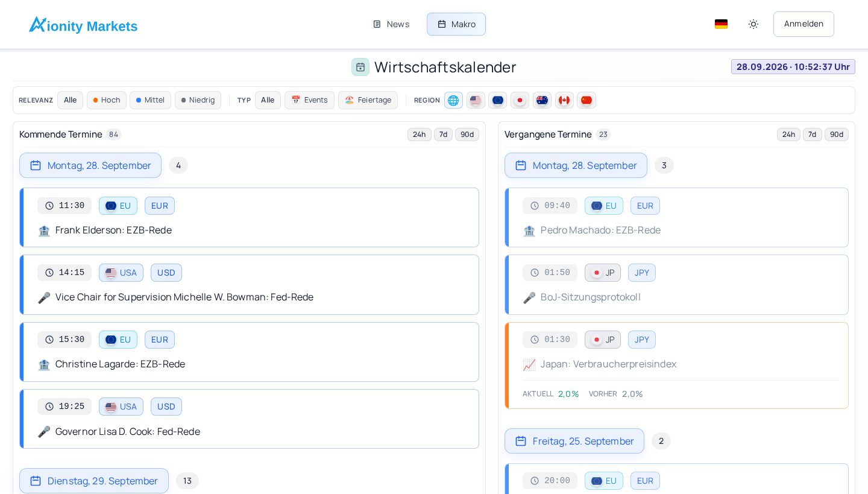Set Vergangene Termine range to 7d
Image resolution: width=868 pixels, height=494 pixels.
tap(813, 135)
